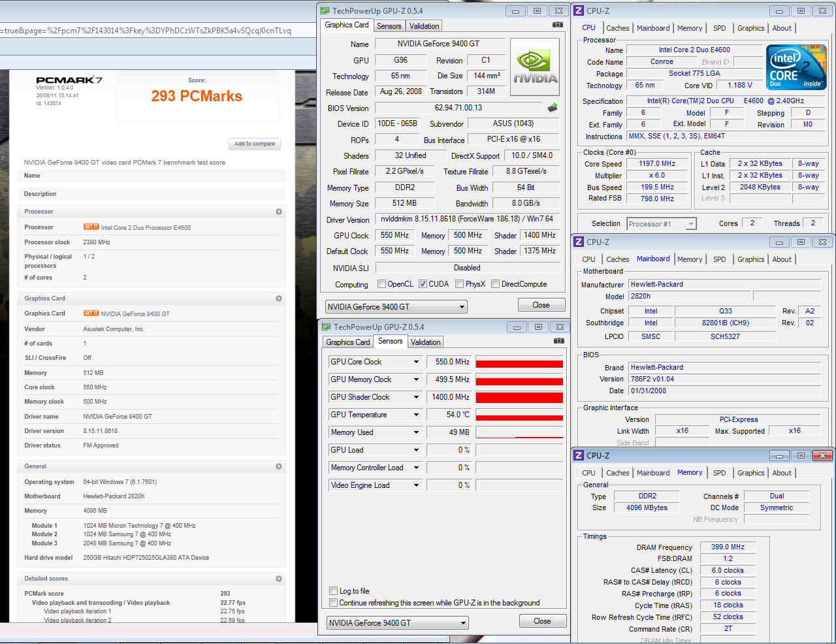Click Close button in GPU-Z Sensors window
The width and height of the screenshot is (836, 644).
(x=542, y=621)
